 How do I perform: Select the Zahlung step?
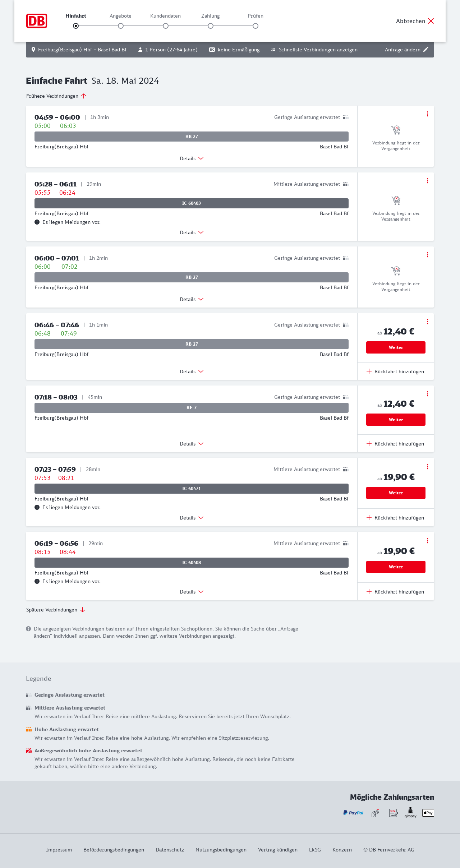coord(211,26)
